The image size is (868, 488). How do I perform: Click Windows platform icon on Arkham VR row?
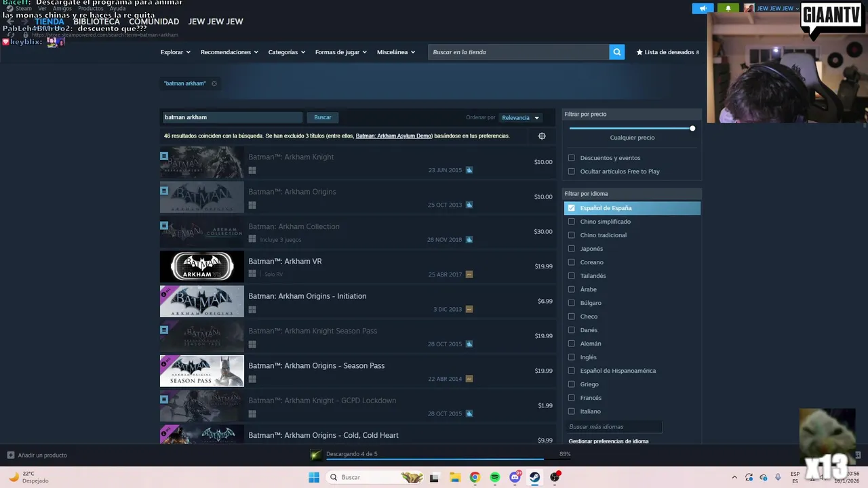point(252,274)
